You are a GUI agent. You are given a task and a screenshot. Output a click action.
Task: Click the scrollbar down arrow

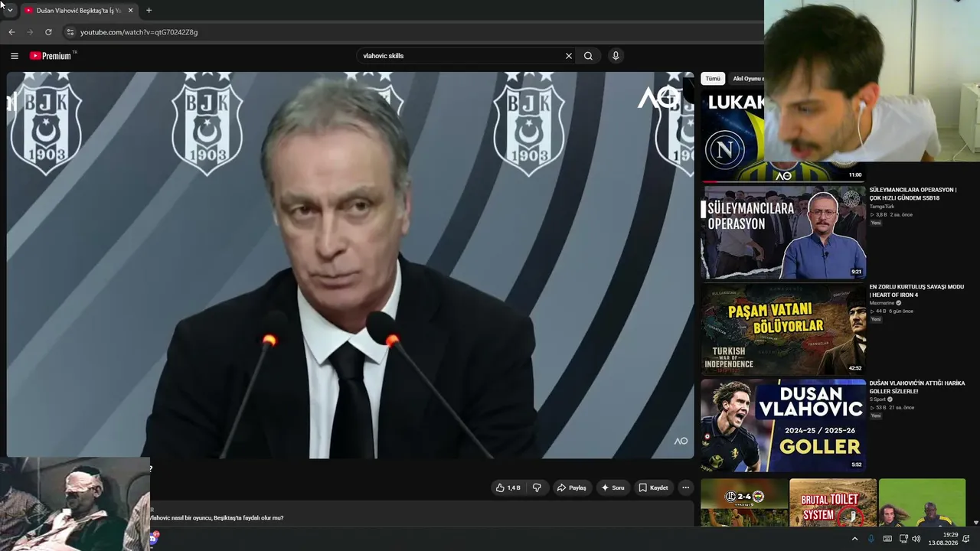point(975,523)
